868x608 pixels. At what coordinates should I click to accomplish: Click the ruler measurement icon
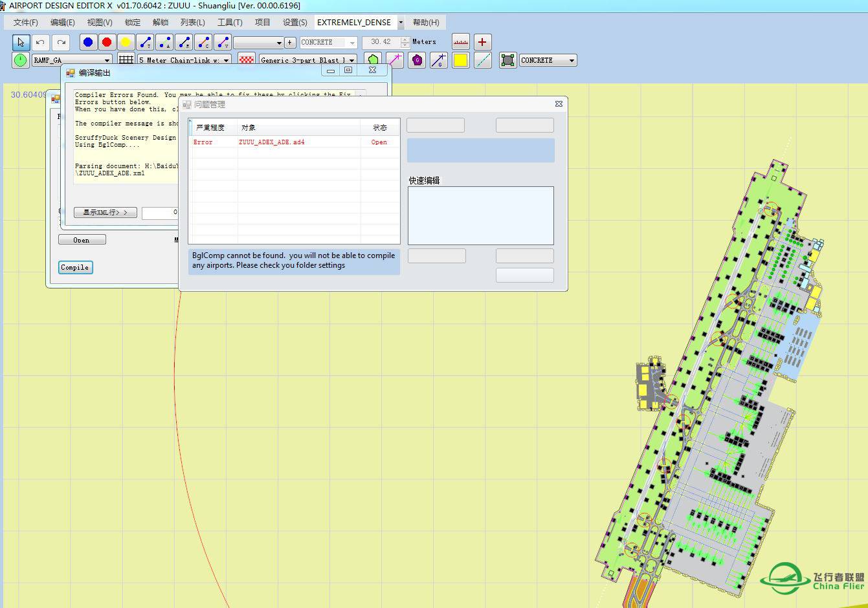[461, 42]
